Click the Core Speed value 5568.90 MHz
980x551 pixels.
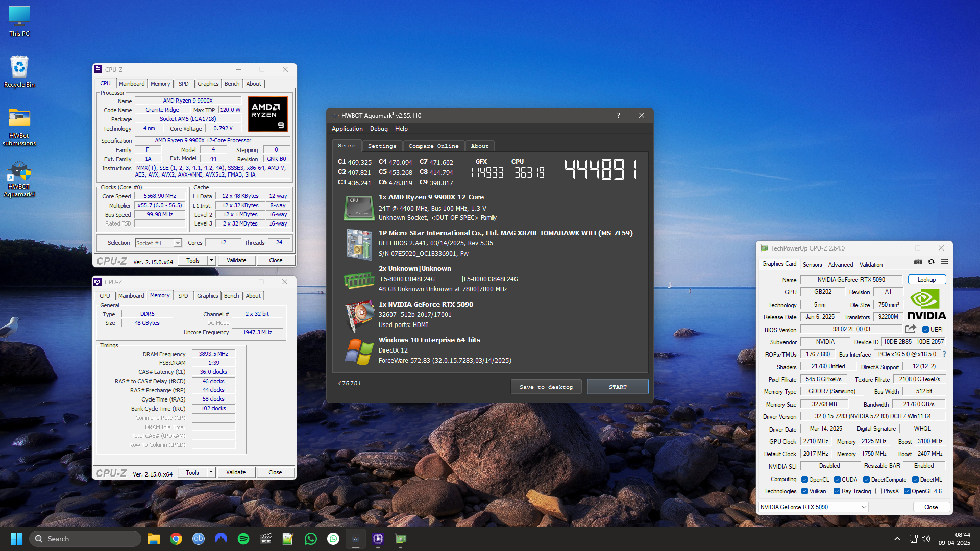click(x=160, y=196)
